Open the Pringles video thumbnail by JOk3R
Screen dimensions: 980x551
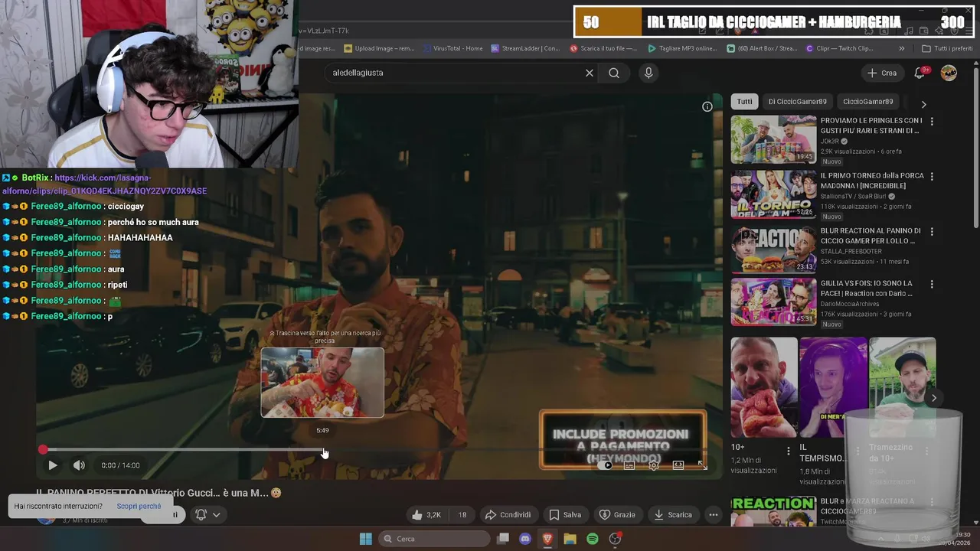coord(773,139)
